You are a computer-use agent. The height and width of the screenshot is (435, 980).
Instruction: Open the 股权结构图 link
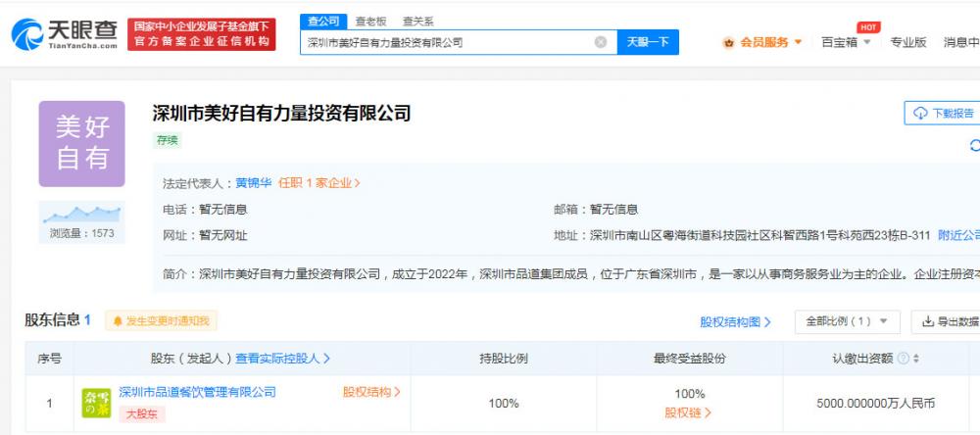click(736, 322)
